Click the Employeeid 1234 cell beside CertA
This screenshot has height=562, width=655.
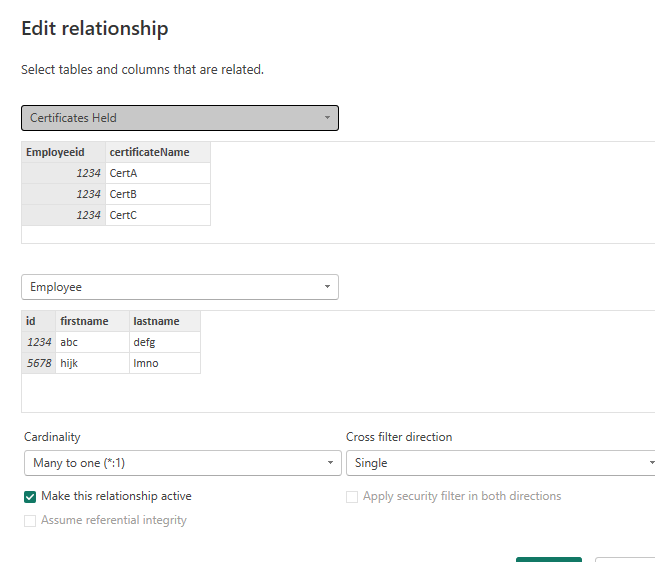click(63, 173)
